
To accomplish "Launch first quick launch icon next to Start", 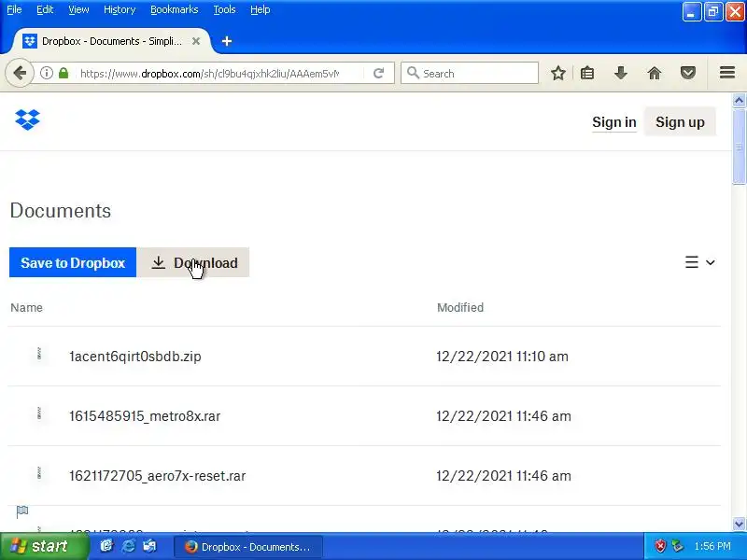I will 106,546.
